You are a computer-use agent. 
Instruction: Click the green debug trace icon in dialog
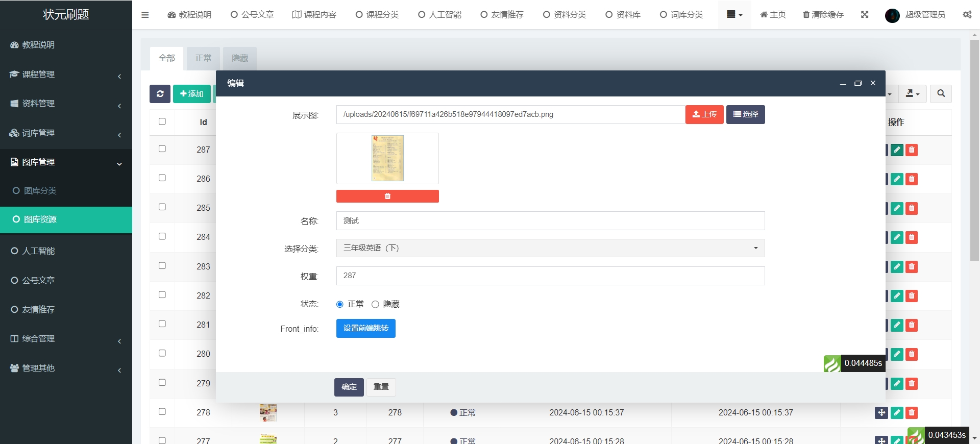[832, 363]
